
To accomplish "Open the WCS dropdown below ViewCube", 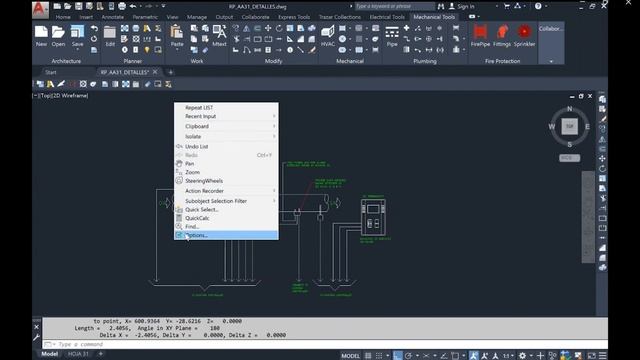I will click(569, 158).
